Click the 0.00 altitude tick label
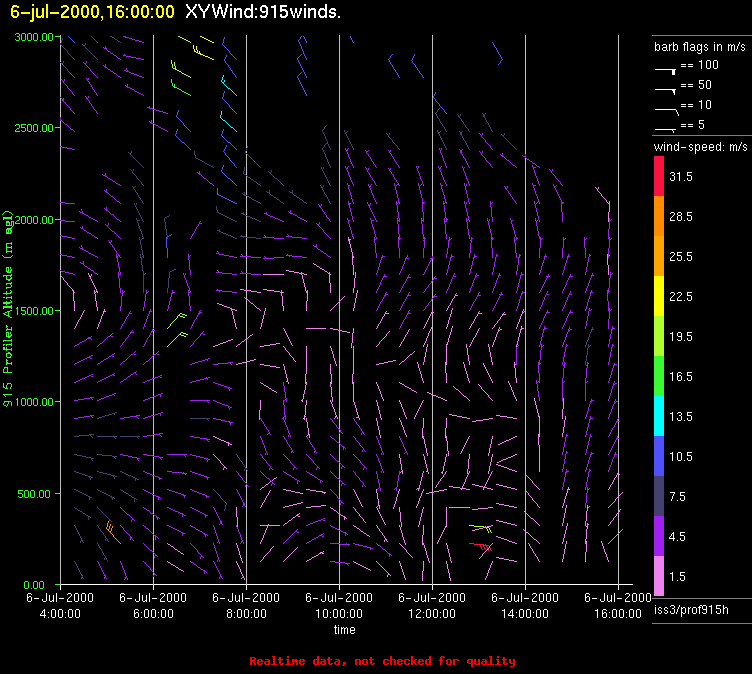 click(36, 585)
